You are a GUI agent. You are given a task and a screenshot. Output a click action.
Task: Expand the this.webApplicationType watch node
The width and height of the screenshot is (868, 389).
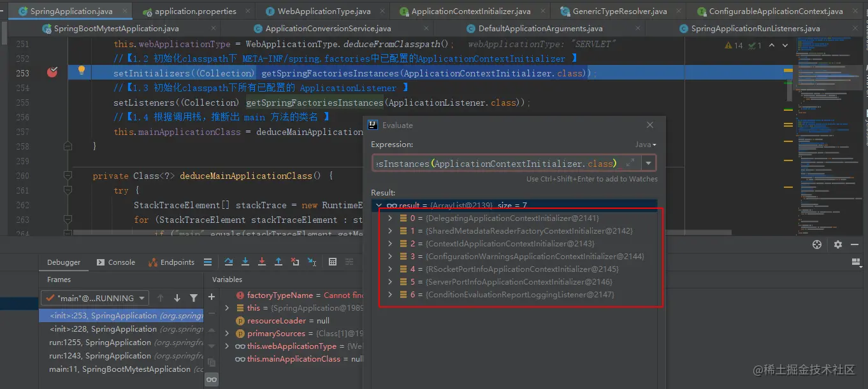(227, 346)
